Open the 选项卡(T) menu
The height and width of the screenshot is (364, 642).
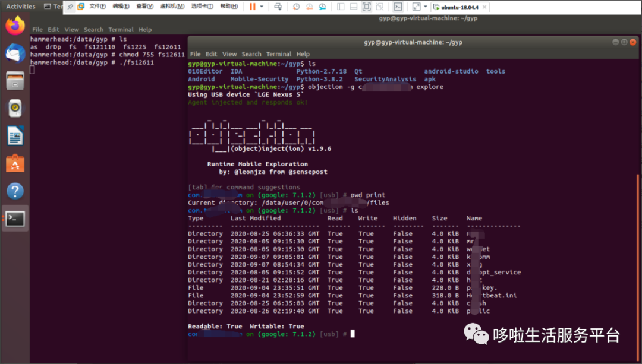click(202, 7)
